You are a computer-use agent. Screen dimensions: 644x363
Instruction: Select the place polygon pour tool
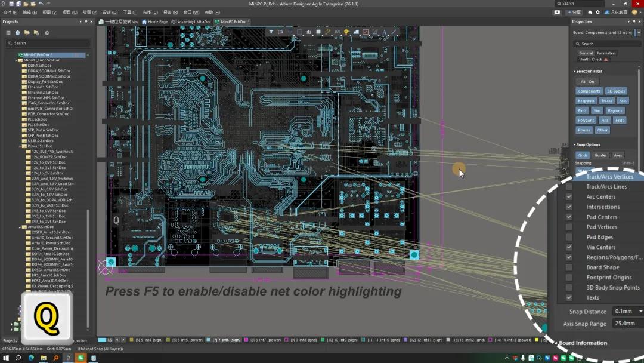click(x=356, y=32)
